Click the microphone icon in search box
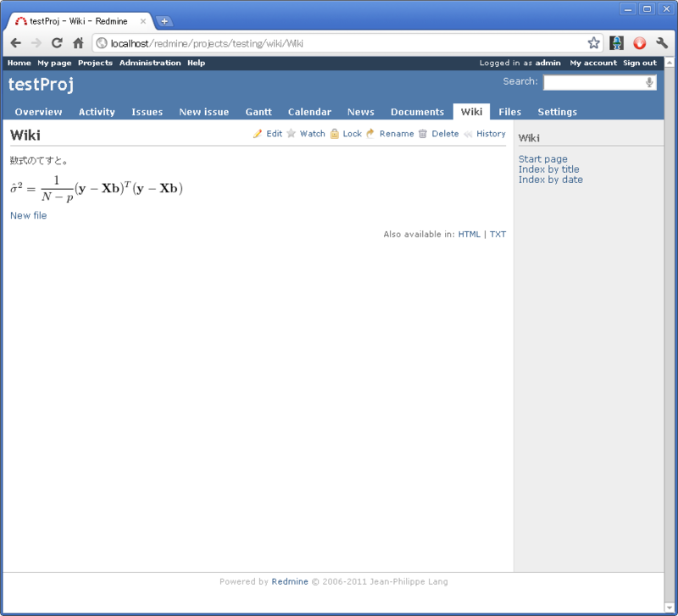 point(649,82)
